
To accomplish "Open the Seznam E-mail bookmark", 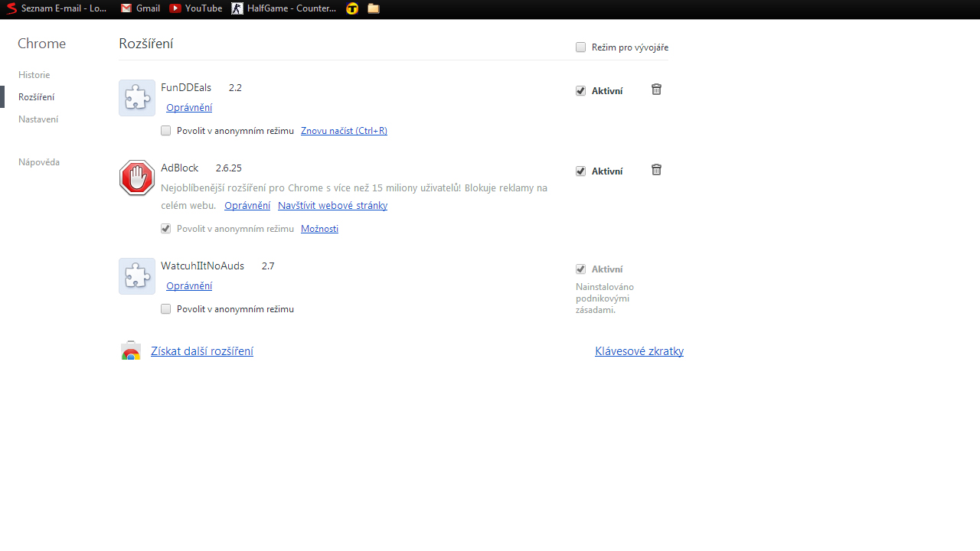I will coord(57,8).
